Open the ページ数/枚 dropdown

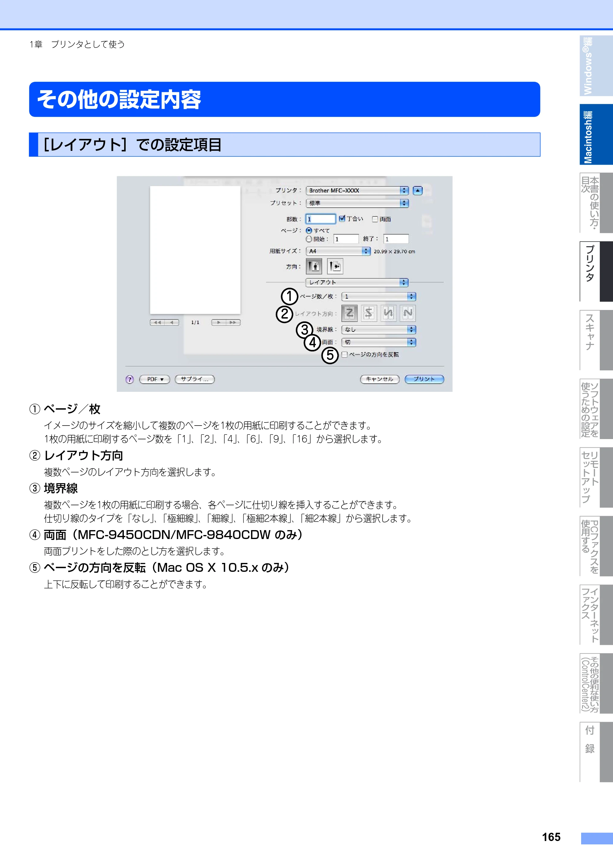point(379,297)
